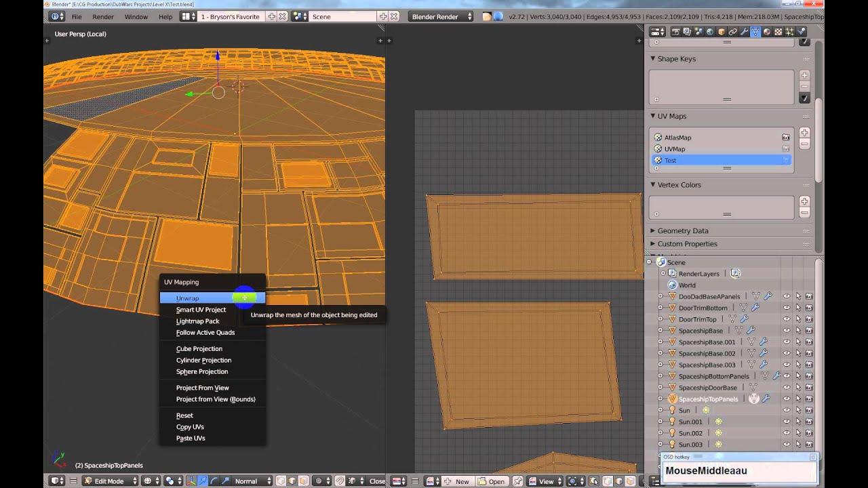Click Open button in UV editor header

tap(492, 481)
